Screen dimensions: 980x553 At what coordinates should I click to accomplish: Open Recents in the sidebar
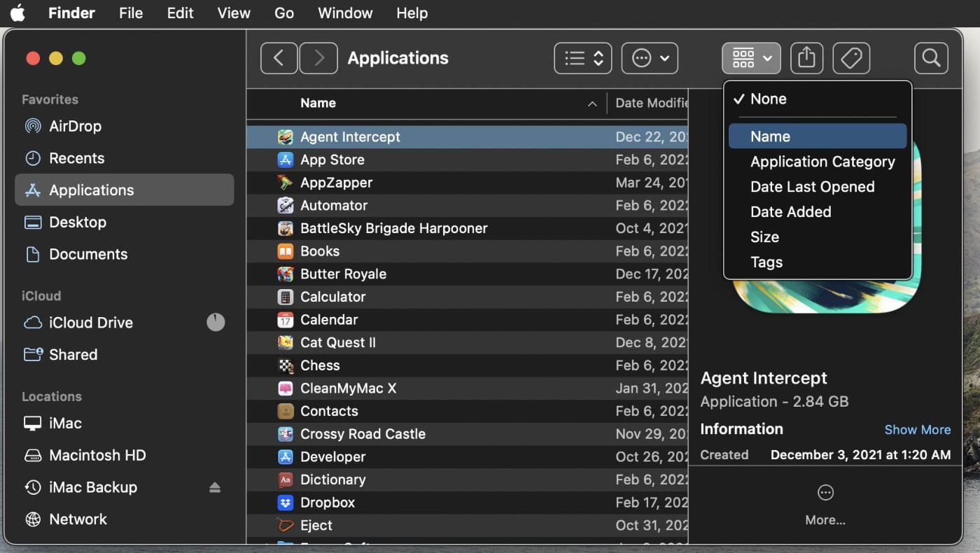pos(125,158)
